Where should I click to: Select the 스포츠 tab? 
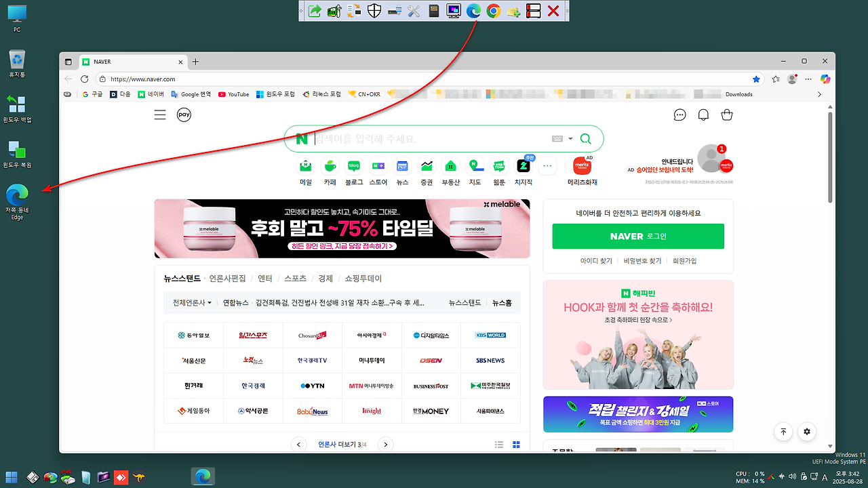tap(295, 279)
